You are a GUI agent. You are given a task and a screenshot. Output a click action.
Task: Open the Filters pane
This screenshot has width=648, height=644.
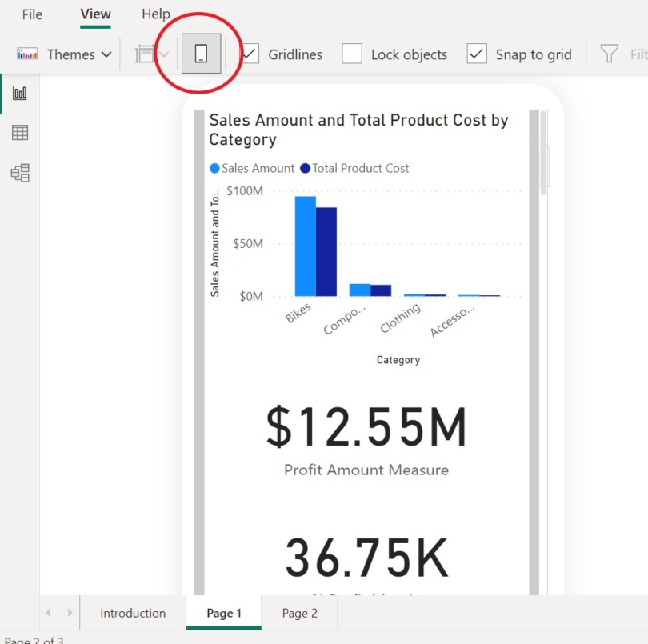click(610, 54)
